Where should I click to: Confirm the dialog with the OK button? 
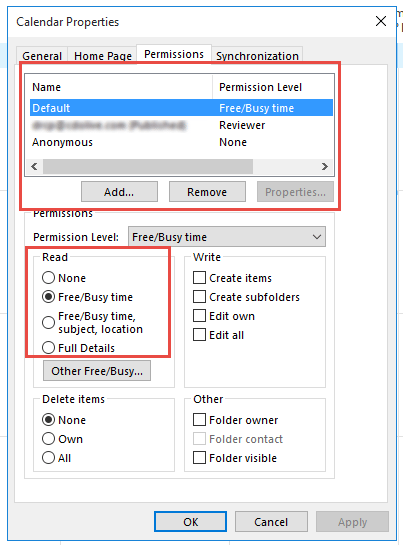(191, 521)
